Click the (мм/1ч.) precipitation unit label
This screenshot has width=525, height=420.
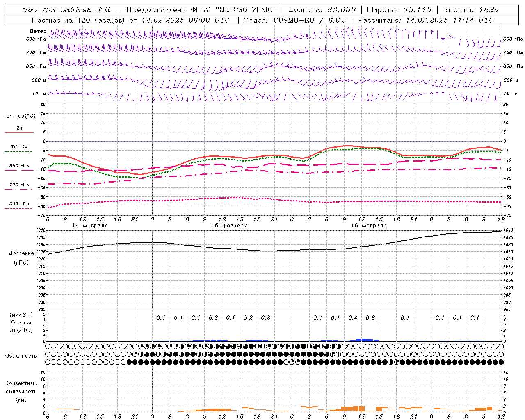[21, 330]
